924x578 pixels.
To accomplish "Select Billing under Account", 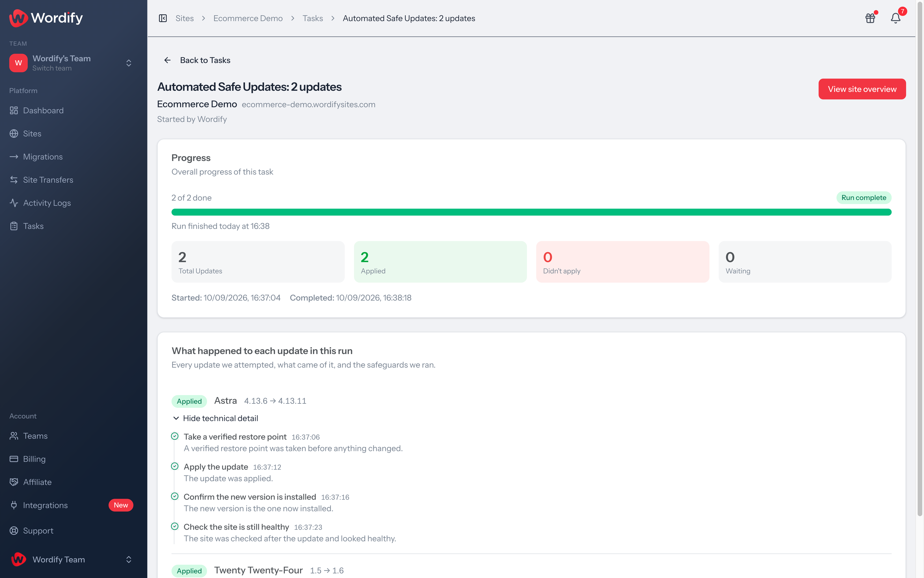I will coord(73,459).
